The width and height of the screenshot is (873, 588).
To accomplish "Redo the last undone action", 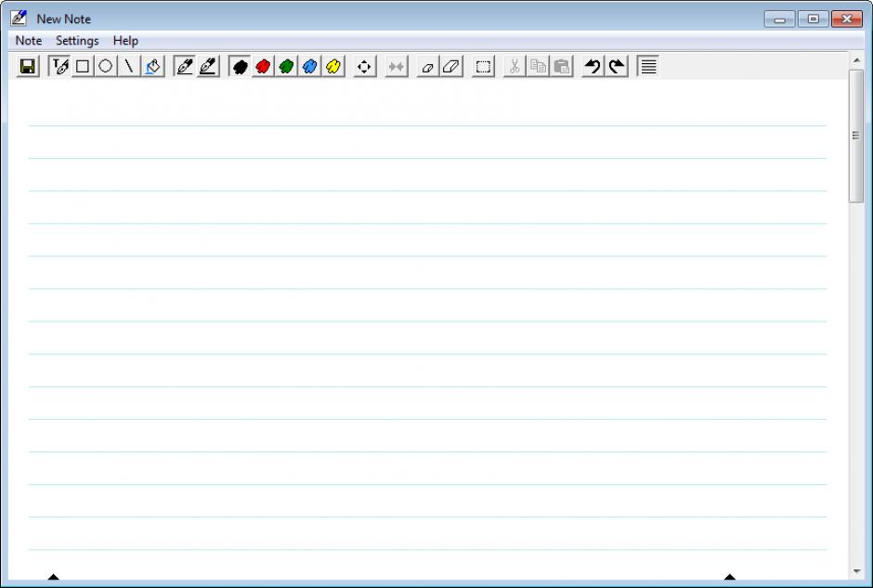I will (x=617, y=67).
